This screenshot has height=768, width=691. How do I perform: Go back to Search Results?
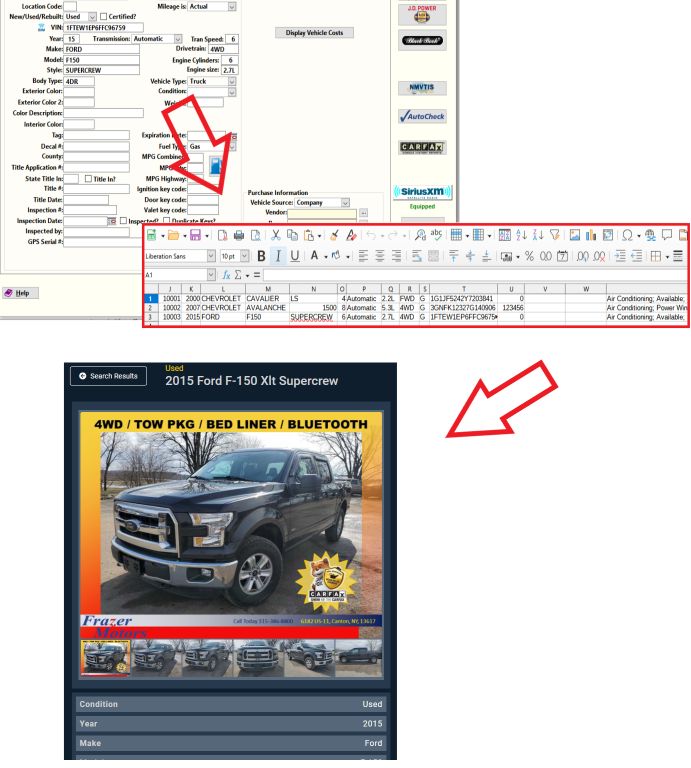(x=108, y=376)
